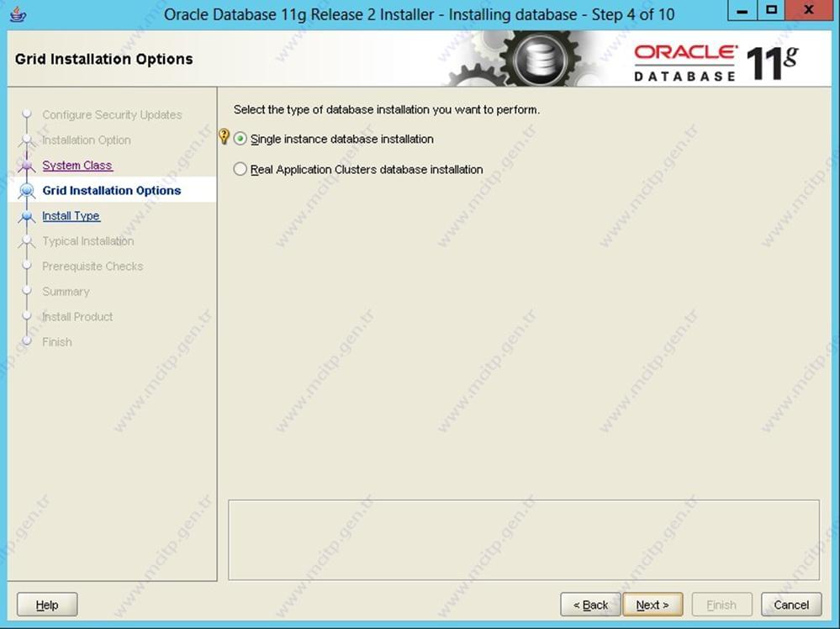Click 'Installation Option' step text
This screenshot has height=629, width=840.
tap(87, 140)
